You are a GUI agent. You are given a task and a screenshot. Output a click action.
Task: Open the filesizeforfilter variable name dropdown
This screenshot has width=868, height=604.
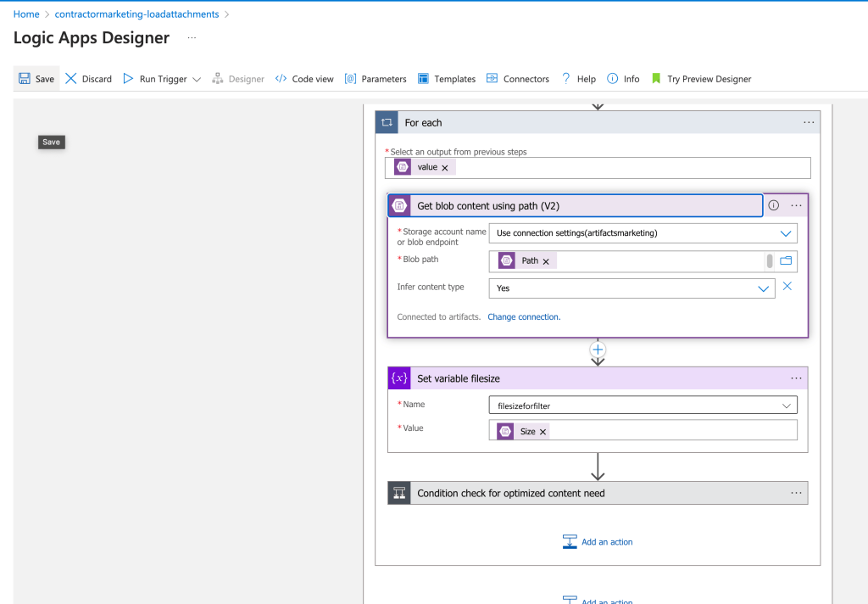coord(643,405)
